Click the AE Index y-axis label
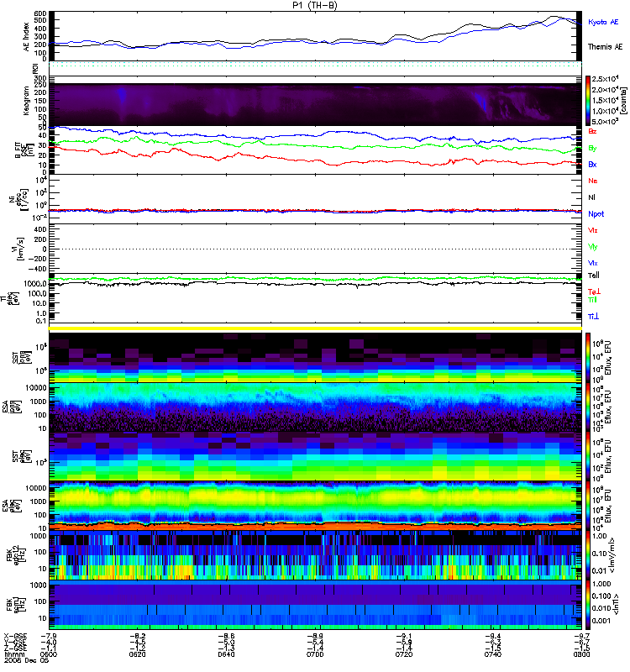Viewport: 630px width, 672px height. 26,36
